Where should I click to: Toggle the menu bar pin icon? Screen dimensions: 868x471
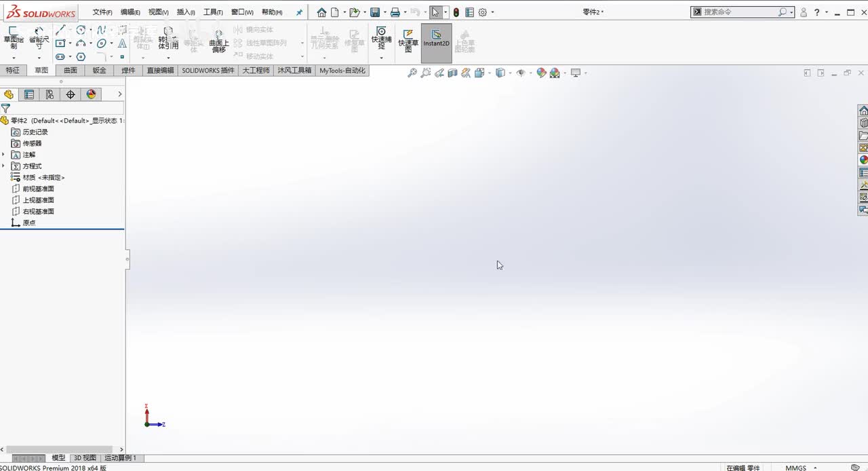pyautogui.click(x=299, y=12)
